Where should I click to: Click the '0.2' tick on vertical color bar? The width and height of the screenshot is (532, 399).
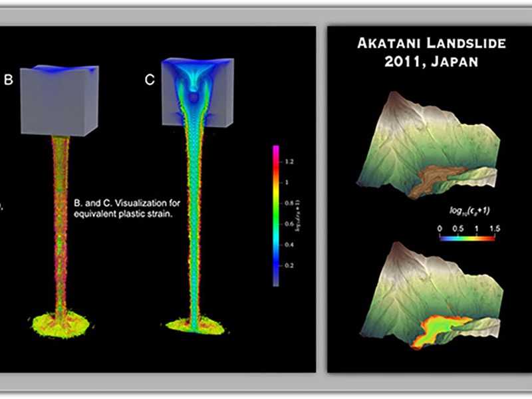pyautogui.click(x=289, y=265)
